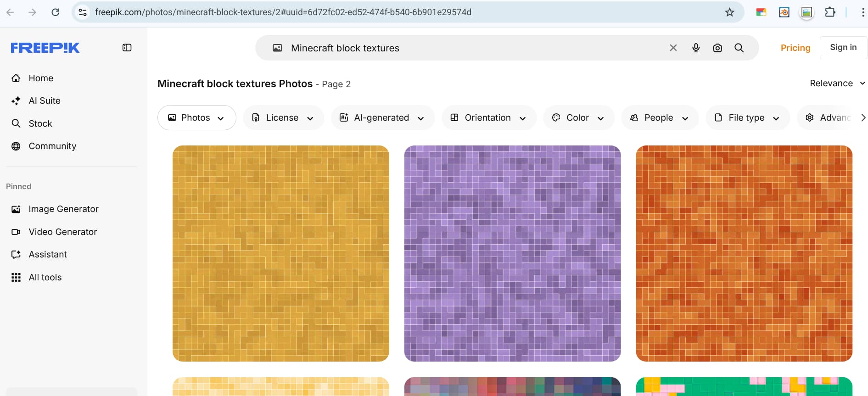Open the browser extensions puzzle icon
Image resolution: width=868 pixels, height=396 pixels.
[830, 12]
